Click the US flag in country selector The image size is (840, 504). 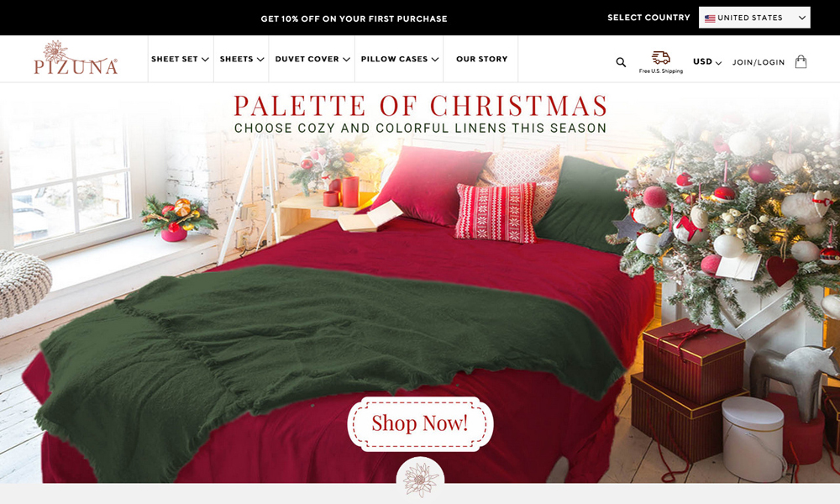point(710,18)
